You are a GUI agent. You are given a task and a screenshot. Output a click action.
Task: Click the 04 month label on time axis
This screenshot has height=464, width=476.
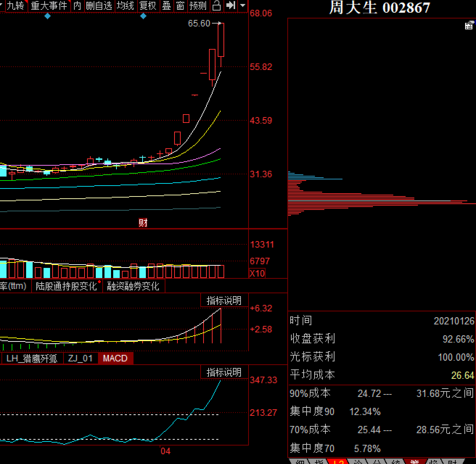165,451
